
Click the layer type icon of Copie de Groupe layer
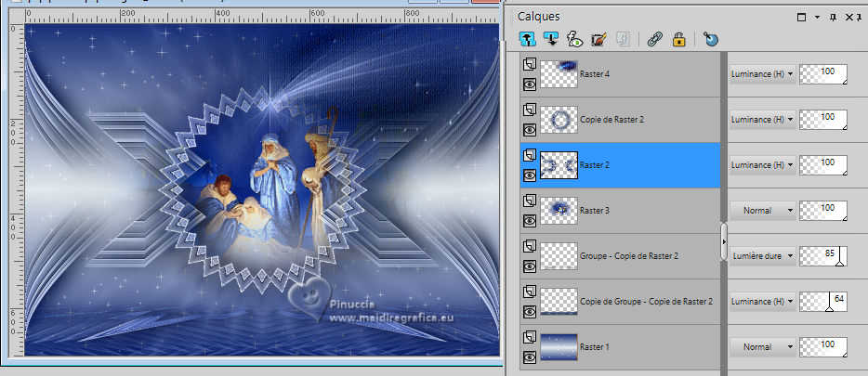(530, 291)
